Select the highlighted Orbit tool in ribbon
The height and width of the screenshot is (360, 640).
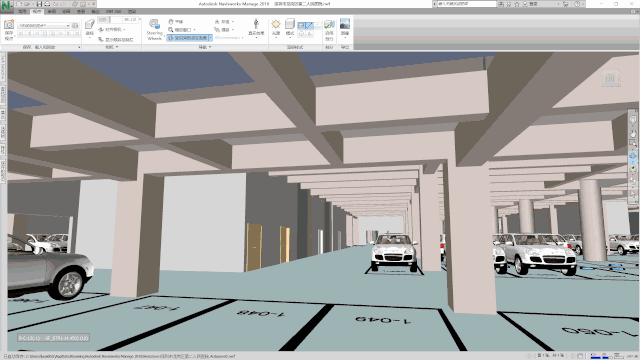(x=187, y=38)
